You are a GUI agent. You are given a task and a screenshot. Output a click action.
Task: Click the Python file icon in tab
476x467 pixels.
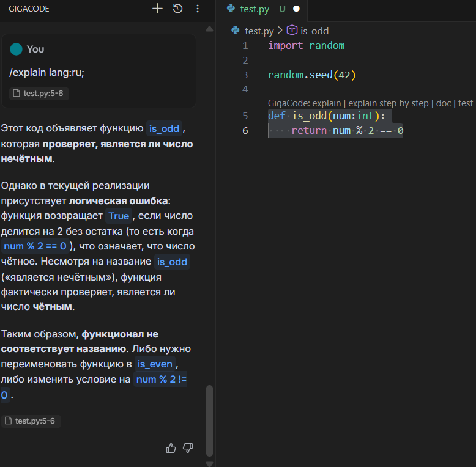[x=231, y=9]
